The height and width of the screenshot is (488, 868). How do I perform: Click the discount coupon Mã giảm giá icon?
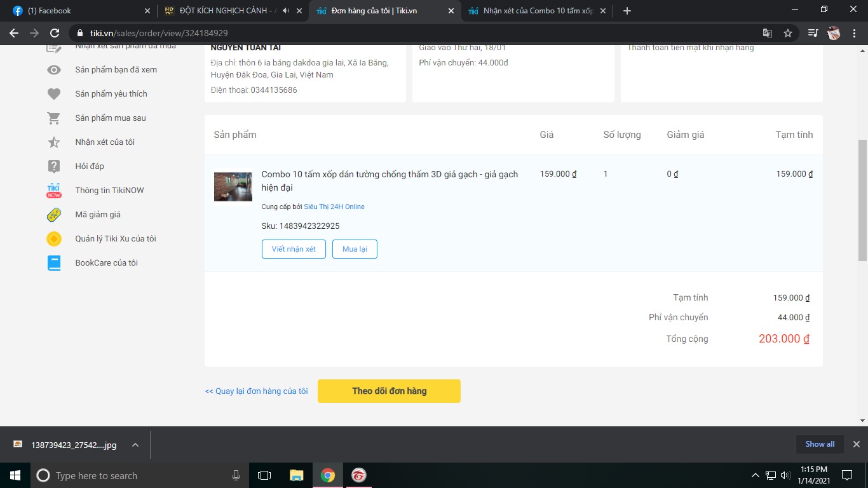[54, 215]
